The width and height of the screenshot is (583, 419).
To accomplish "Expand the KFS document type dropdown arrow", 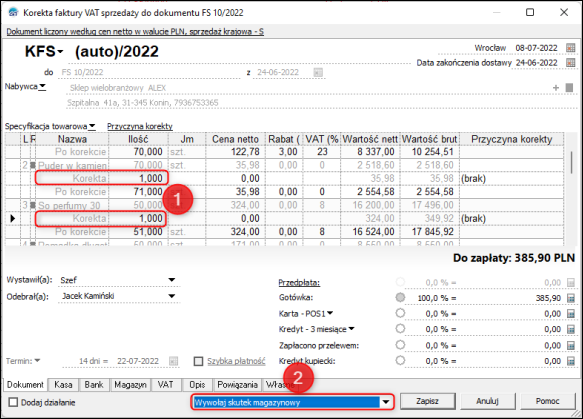I will [x=60, y=52].
